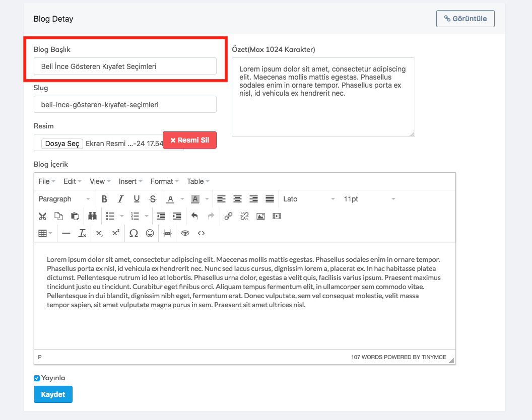Open the Format menu
Viewport: 532px width, 420px height.
(x=164, y=181)
